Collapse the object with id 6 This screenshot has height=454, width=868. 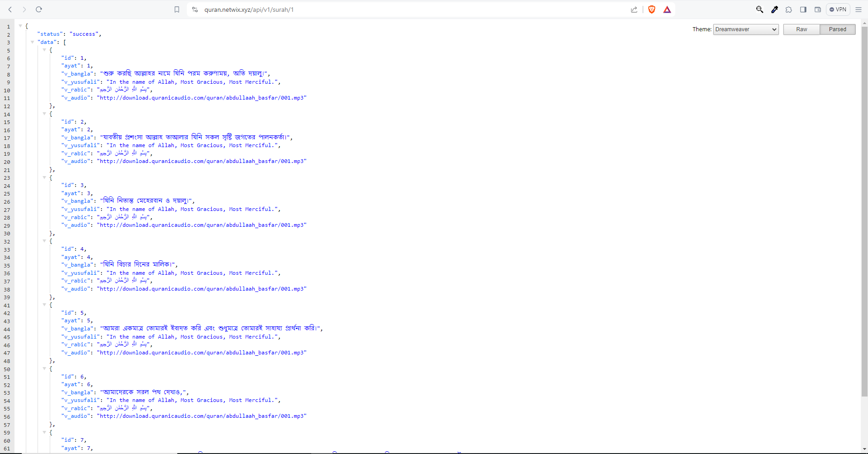click(x=44, y=369)
